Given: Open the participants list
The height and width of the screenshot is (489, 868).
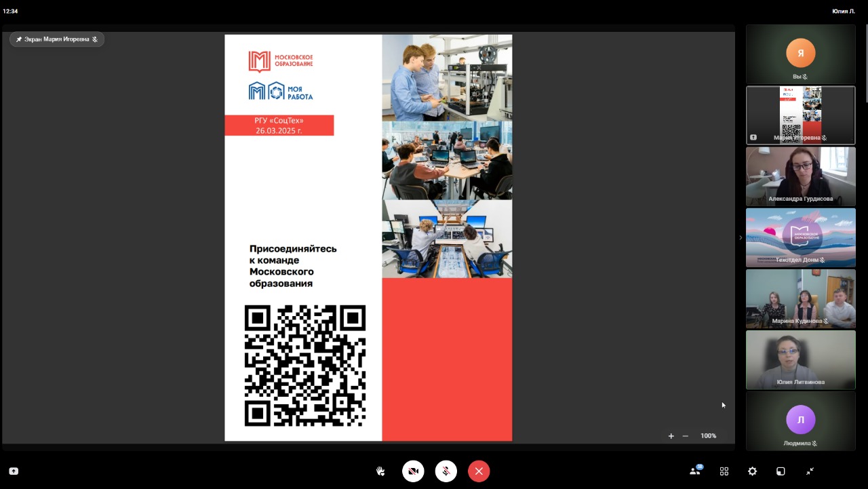Looking at the screenshot, I should click(x=695, y=471).
